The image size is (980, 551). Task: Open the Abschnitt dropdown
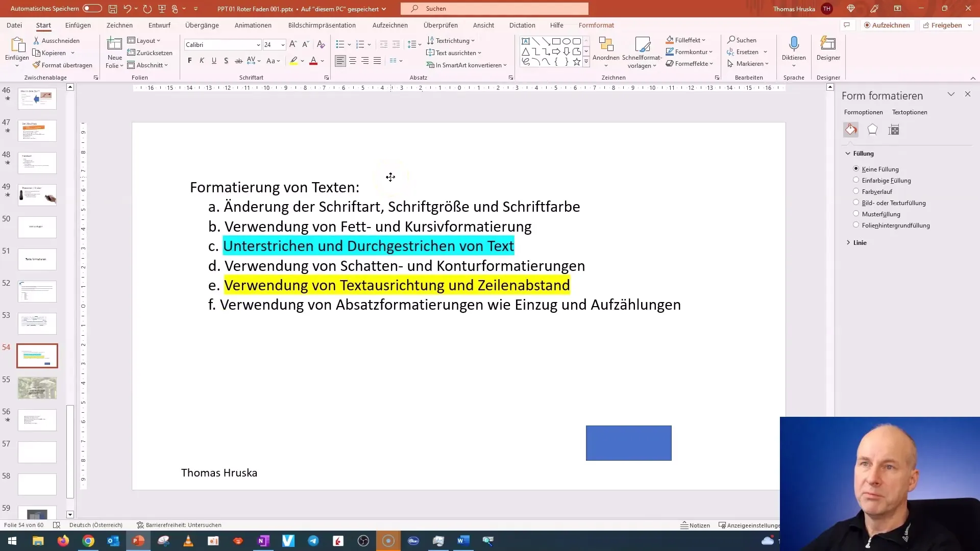tap(148, 65)
